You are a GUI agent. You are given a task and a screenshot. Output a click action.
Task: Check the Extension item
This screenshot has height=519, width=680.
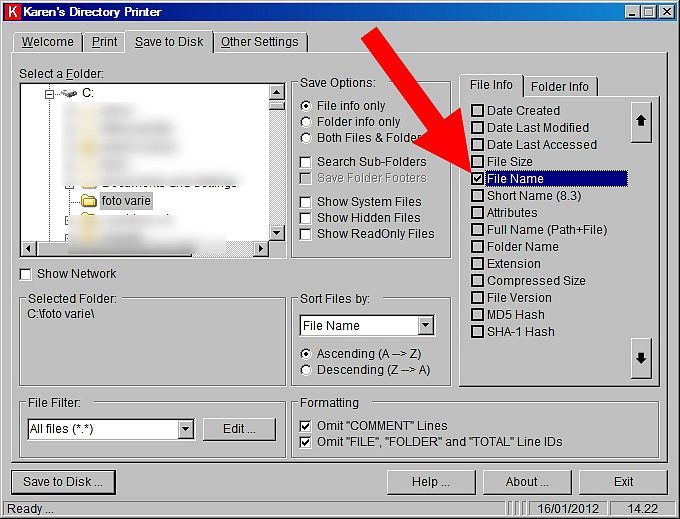477,264
